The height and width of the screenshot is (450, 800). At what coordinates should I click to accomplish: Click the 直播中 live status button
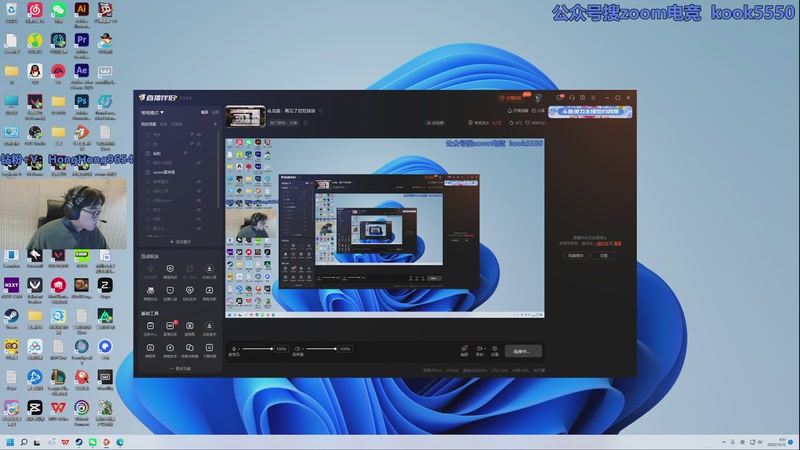click(523, 351)
